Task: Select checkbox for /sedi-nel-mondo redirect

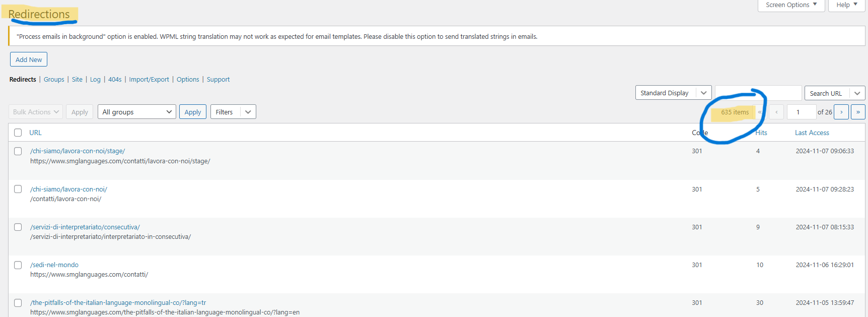Action: (x=18, y=265)
